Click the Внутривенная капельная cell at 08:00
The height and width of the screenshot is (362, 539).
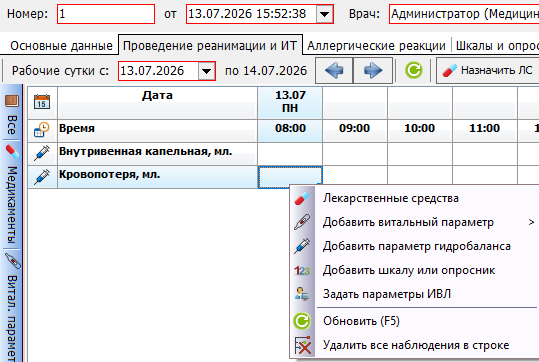(290, 154)
